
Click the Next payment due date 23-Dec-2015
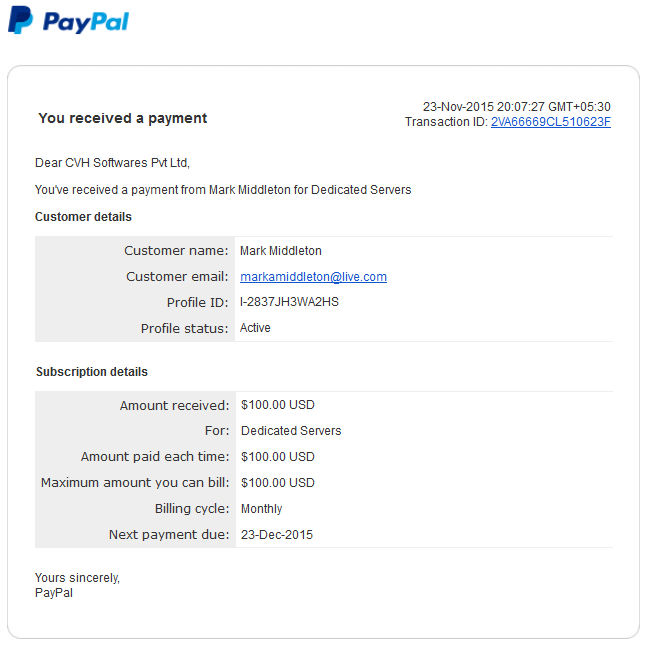[x=277, y=534]
